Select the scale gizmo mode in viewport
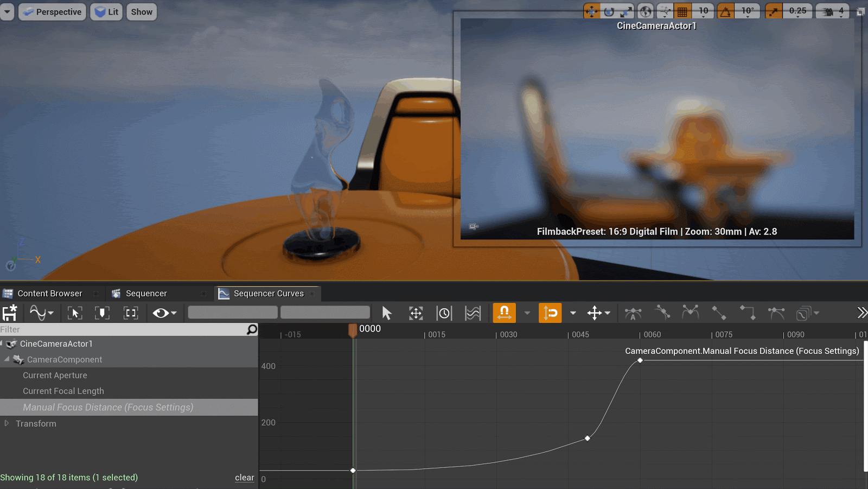This screenshot has height=489, width=868. pyautogui.click(x=627, y=11)
